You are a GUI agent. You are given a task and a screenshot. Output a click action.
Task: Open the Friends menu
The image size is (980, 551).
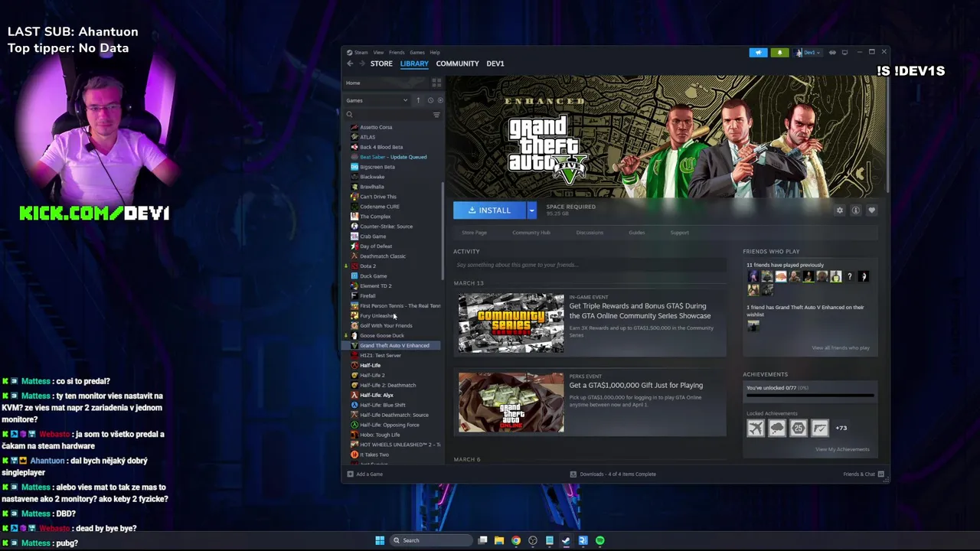(x=397, y=53)
